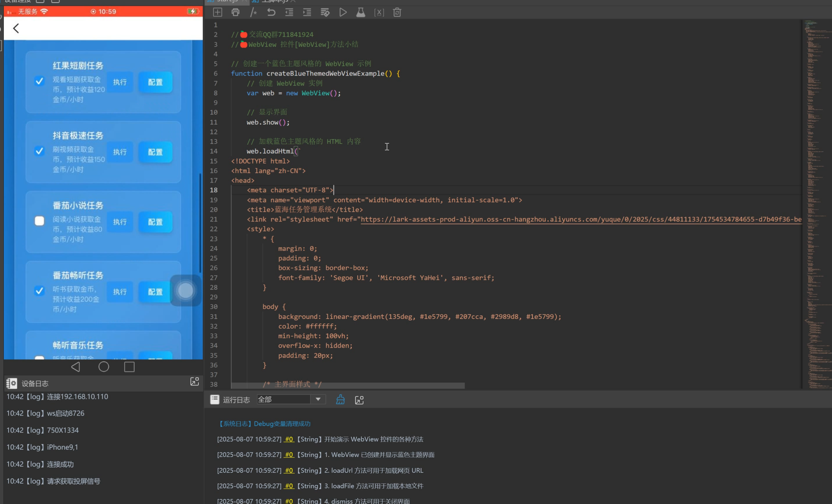Viewport: 832px width, 504px height.
Task: Click the #0 link in the 'loadFile 方法' log row
Action: point(289,486)
